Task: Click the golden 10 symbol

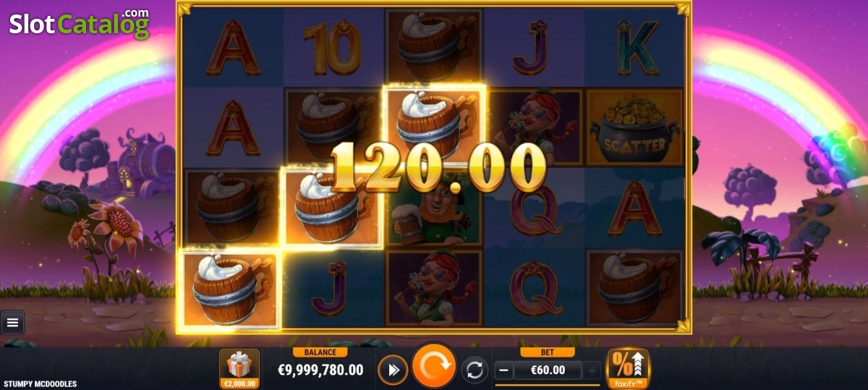Action: pos(332,48)
